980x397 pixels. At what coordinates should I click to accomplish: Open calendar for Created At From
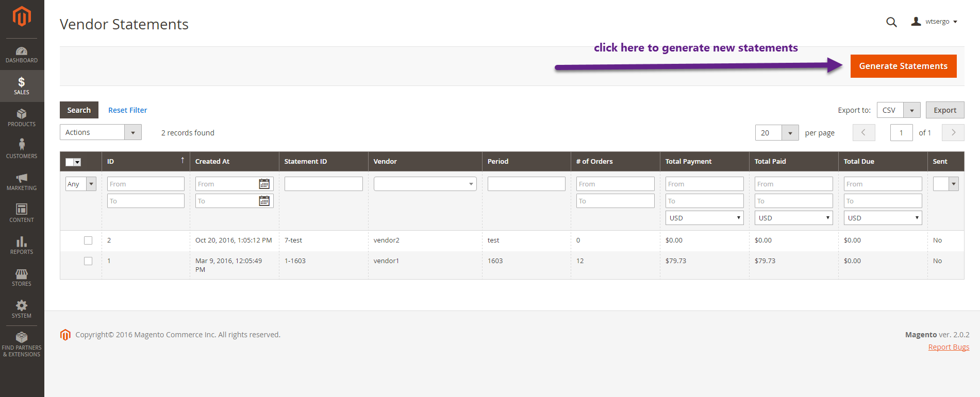[264, 184]
